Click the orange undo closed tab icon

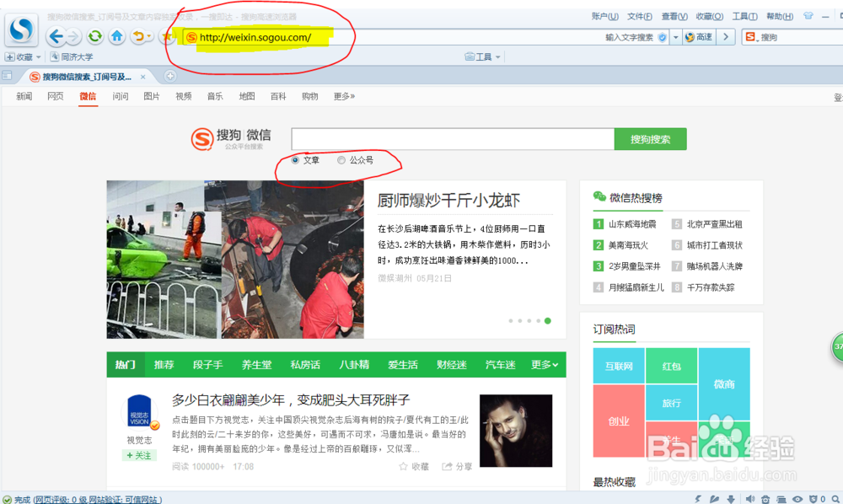pyautogui.click(x=139, y=36)
